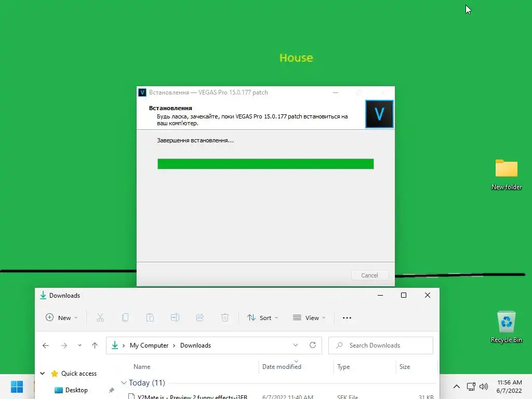Click Downloads in address breadcrumb
The width and height of the screenshot is (532, 399).
click(x=195, y=345)
